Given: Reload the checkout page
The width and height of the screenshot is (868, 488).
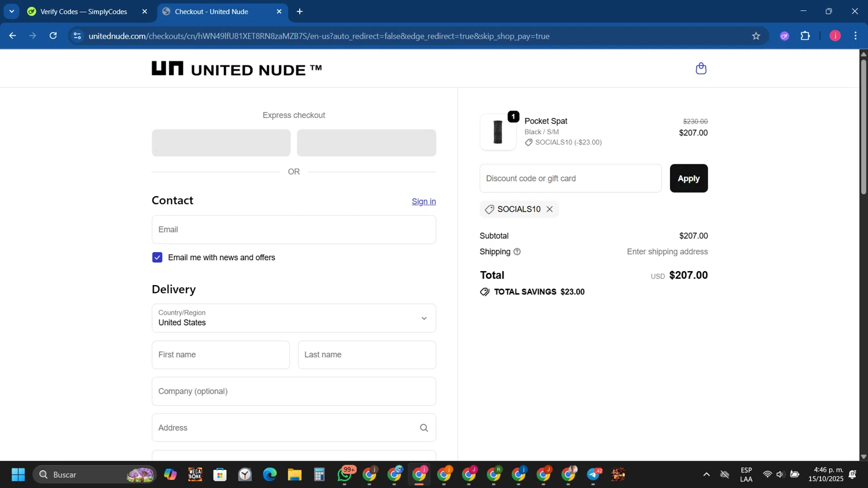Looking at the screenshot, I should (53, 36).
